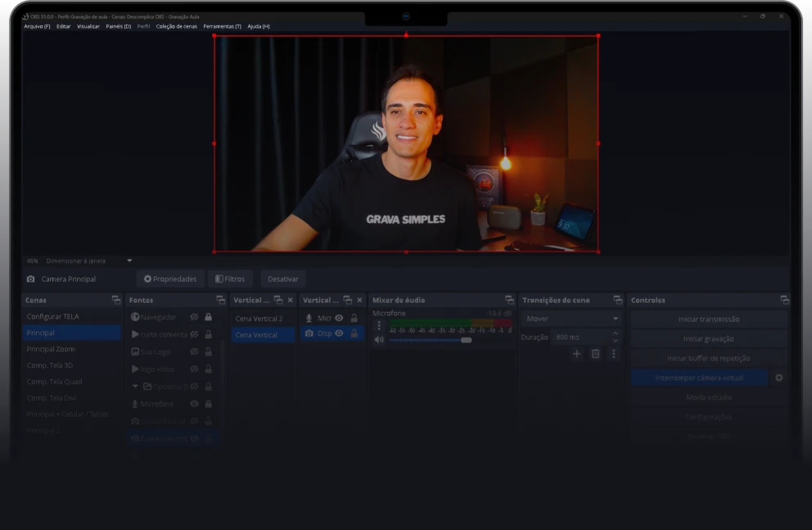The width and height of the screenshot is (812, 530).
Task: Open virtual camera settings gear icon
Action: pyautogui.click(x=779, y=378)
